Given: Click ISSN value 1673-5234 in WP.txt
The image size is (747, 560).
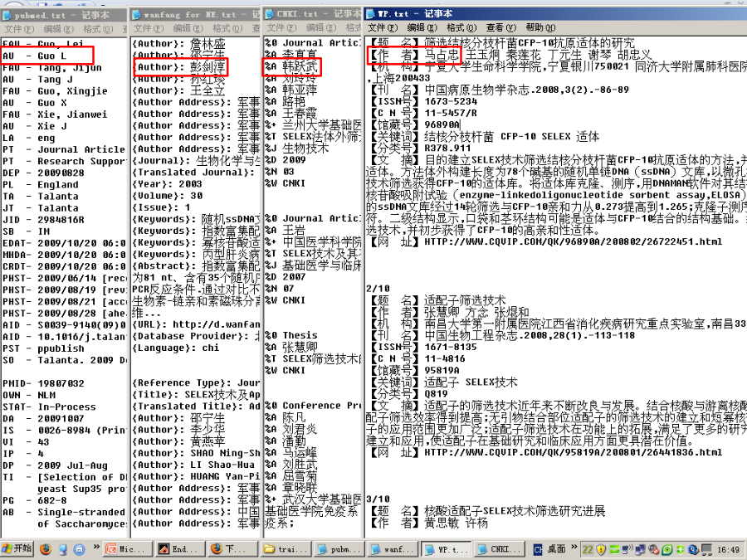Looking at the screenshot, I should coord(451,101).
